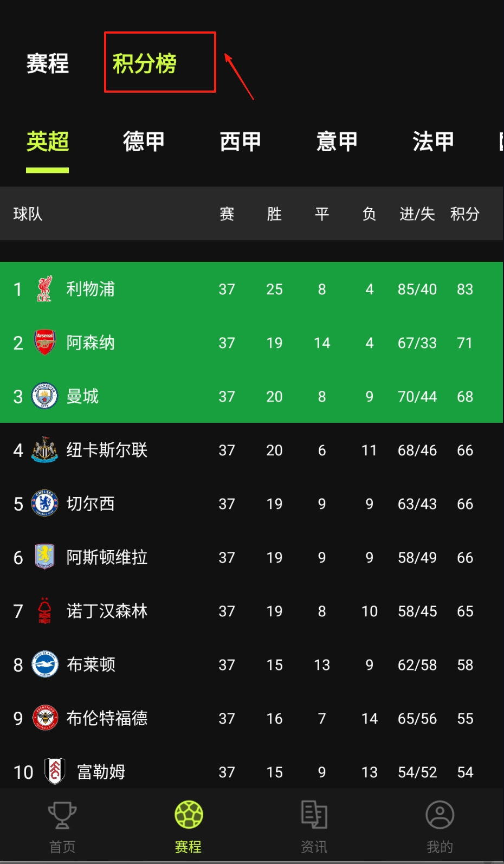Tap the Aston Villa crest
504x864 pixels.
pyautogui.click(x=44, y=557)
